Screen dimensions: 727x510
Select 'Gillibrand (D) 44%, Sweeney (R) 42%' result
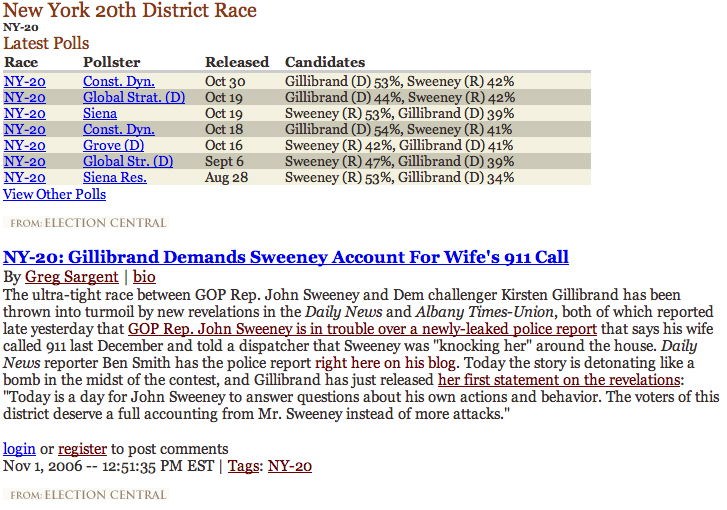400,97
